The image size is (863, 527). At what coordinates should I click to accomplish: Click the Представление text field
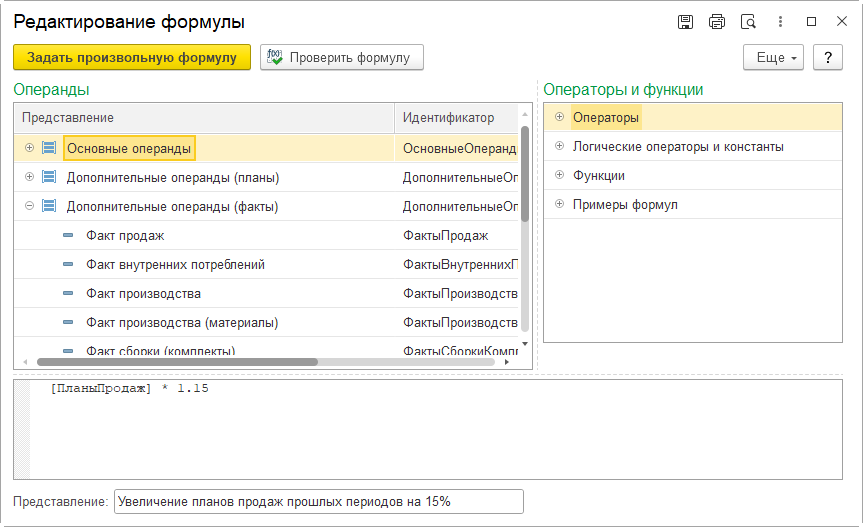(x=318, y=501)
